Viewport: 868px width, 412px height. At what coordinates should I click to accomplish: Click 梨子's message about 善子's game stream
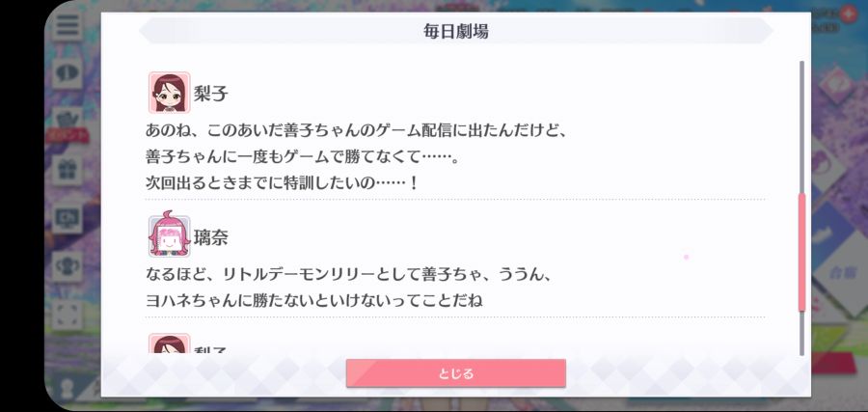(x=358, y=156)
